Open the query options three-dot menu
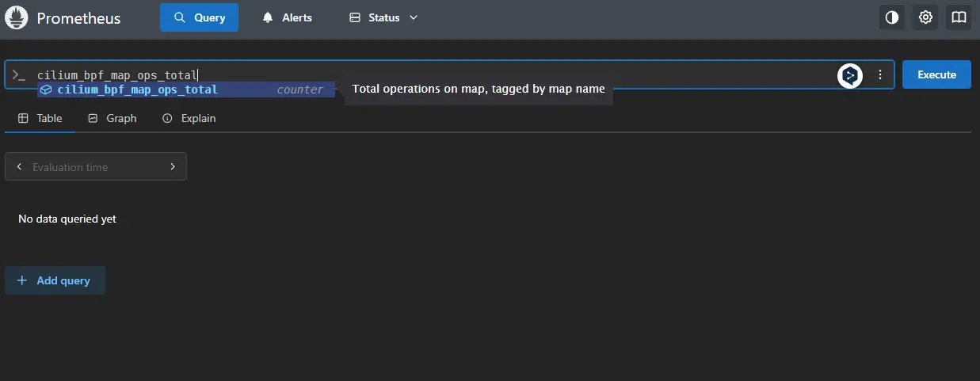This screenshot has width=980, height=381. pyautogui.click(x=880, y=74)
